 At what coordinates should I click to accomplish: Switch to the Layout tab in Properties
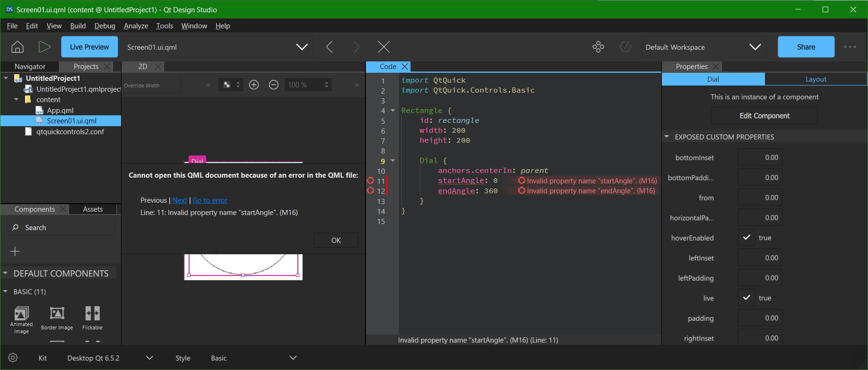point(816,79)
